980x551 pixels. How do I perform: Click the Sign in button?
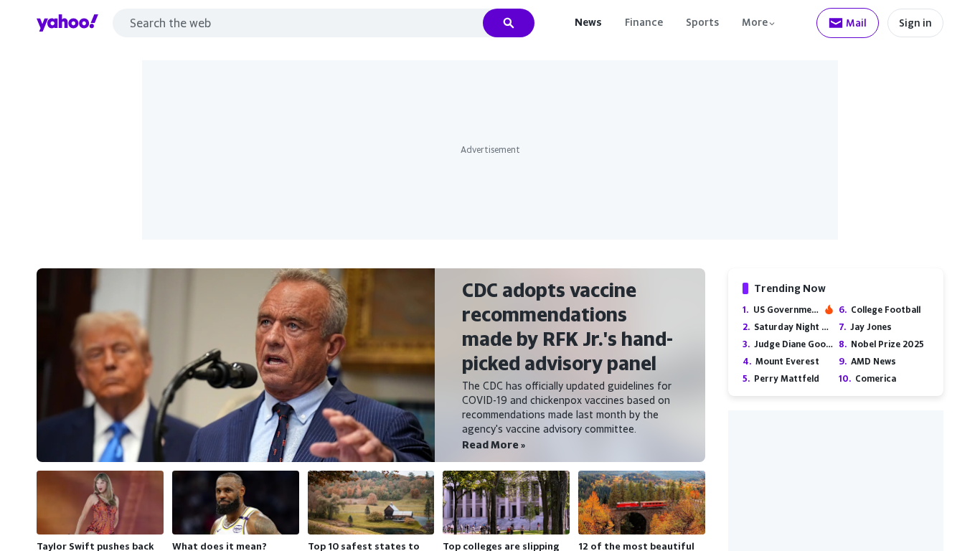(915, 23)
